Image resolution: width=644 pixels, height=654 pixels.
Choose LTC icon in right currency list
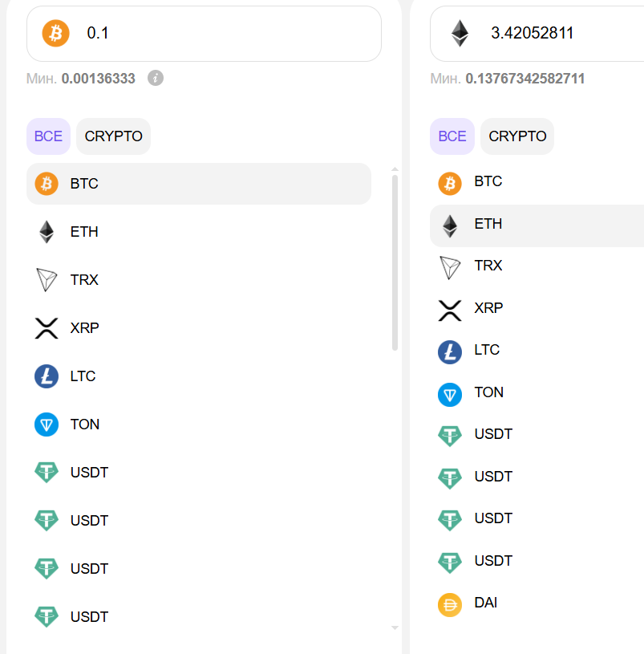(x=450, y=352)
